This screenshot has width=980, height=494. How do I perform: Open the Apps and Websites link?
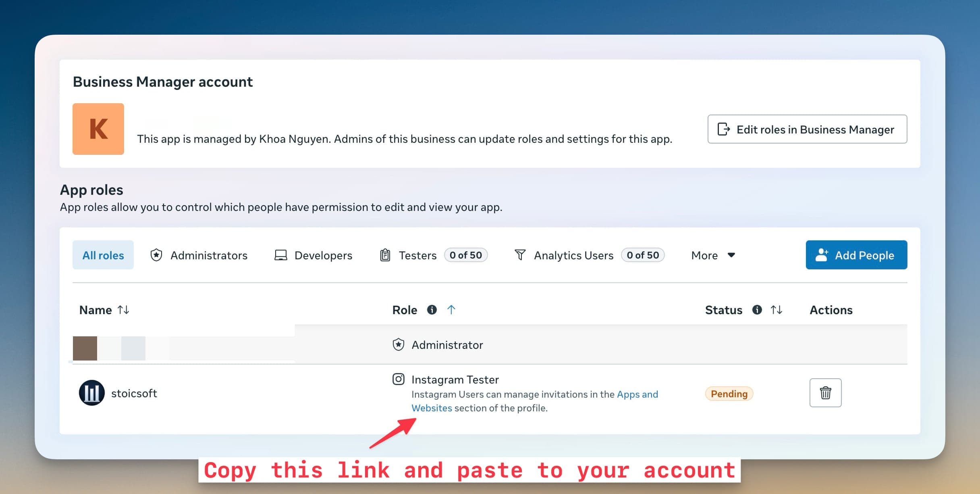point(637,394)
